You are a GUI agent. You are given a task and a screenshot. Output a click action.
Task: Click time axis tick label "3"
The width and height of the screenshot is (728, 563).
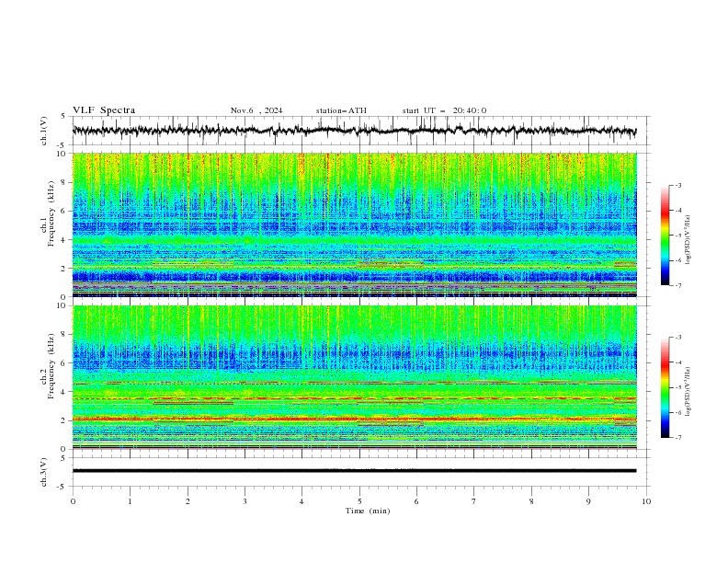245,501
